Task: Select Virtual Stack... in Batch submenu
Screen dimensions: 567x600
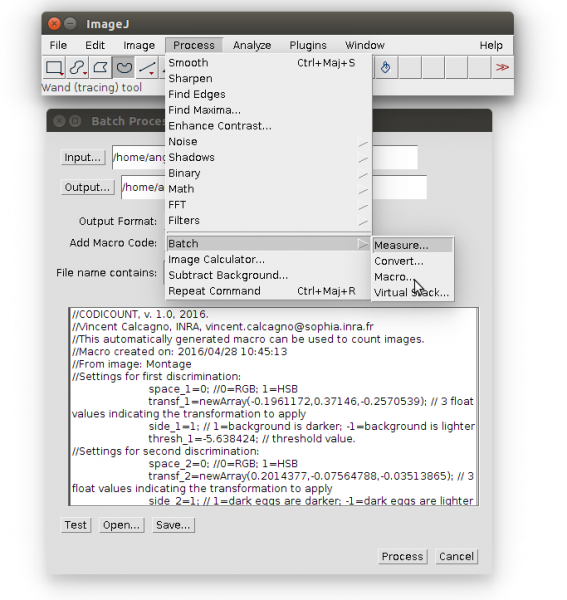Action: [413, 293]
